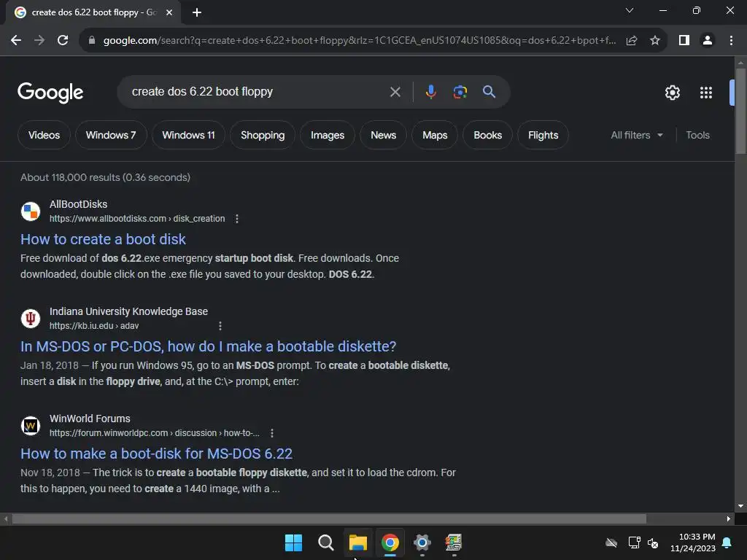Click the browser address bar URL

click(359, 41)
